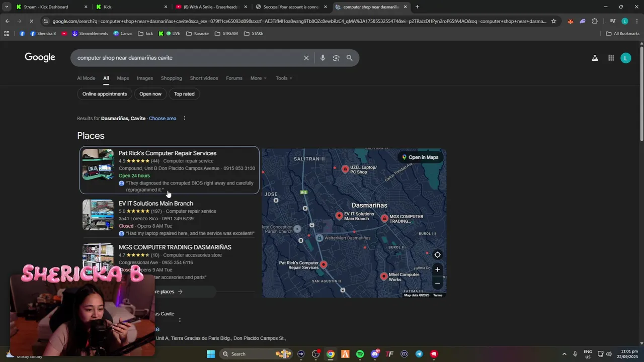
Task: Open OBS Studio from the taskbar
Action: [x=315, y=354]
